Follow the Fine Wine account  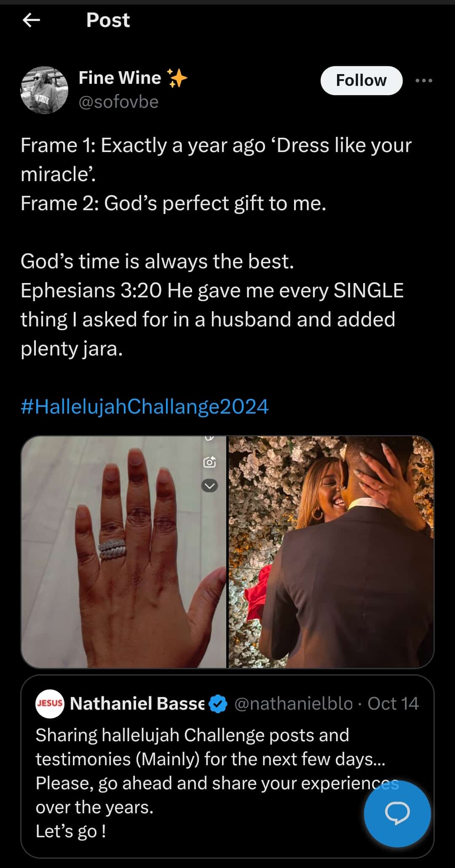click(x=361, y=80)
